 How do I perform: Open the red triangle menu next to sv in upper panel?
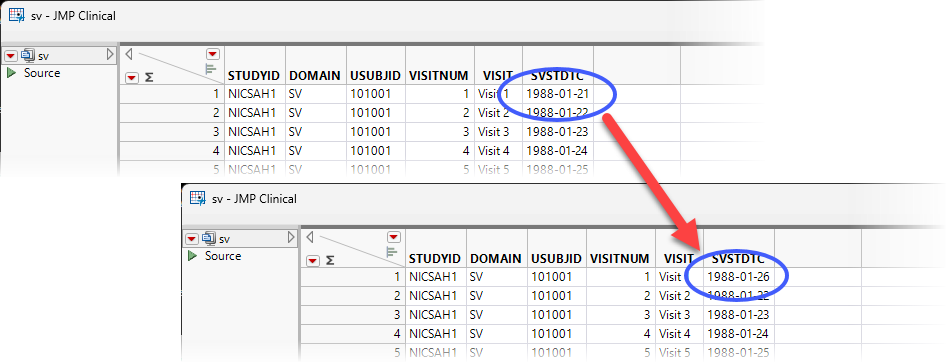11,56
